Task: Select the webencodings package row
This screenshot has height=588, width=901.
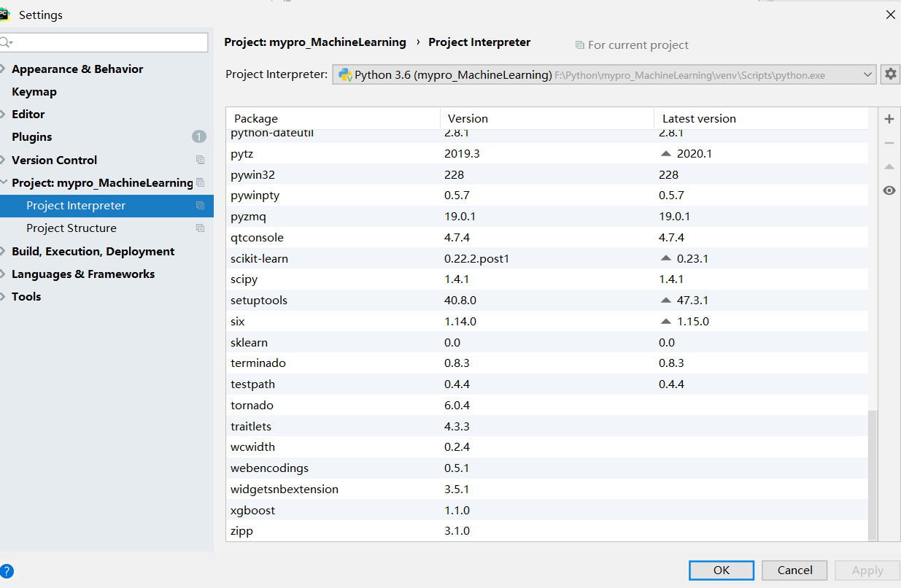Action: pos(547,468)
